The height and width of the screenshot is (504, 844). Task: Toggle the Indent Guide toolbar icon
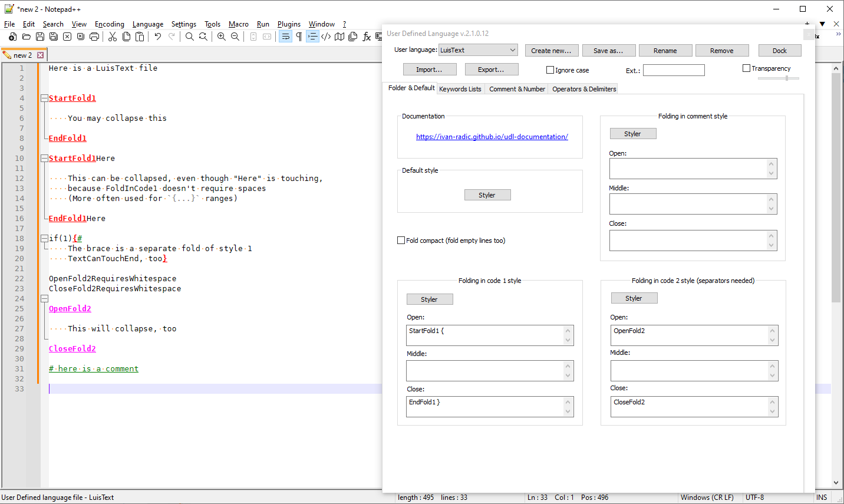(x=312, y=37)
